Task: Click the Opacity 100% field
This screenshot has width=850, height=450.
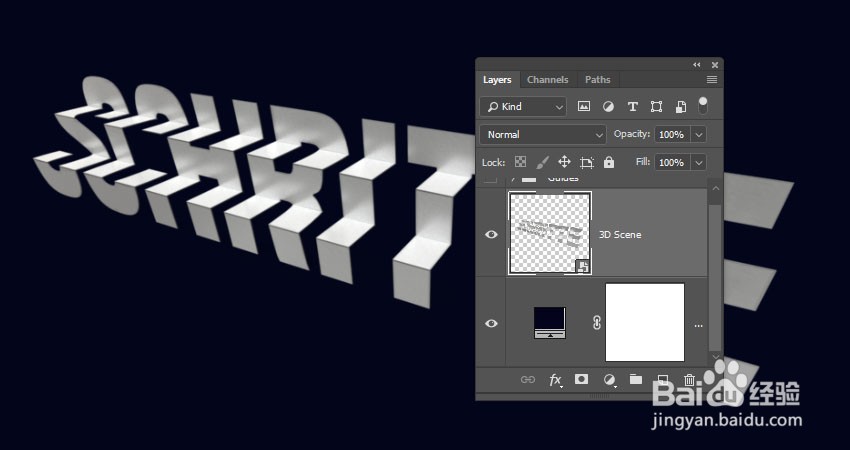Action: click(672, 134)
